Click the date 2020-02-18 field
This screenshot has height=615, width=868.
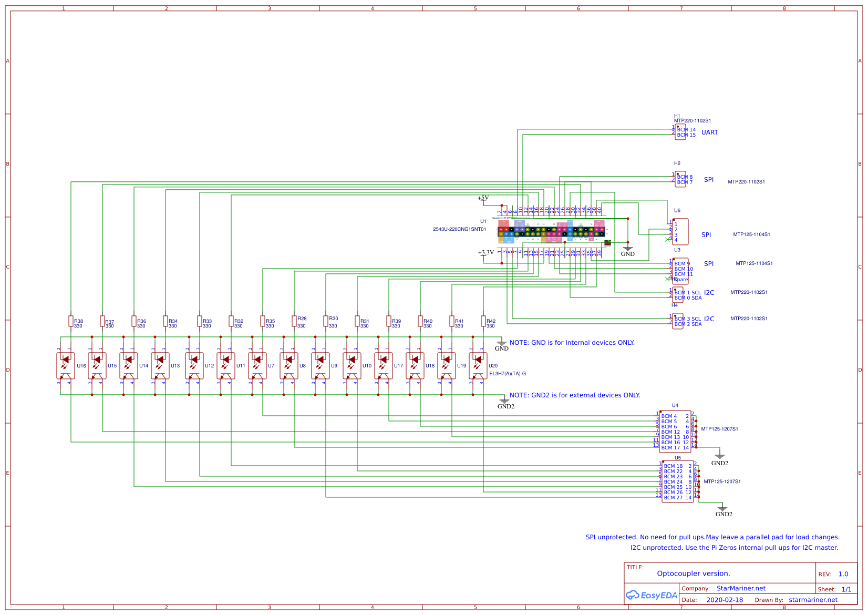pyautogui.click(x=725, y=599)
